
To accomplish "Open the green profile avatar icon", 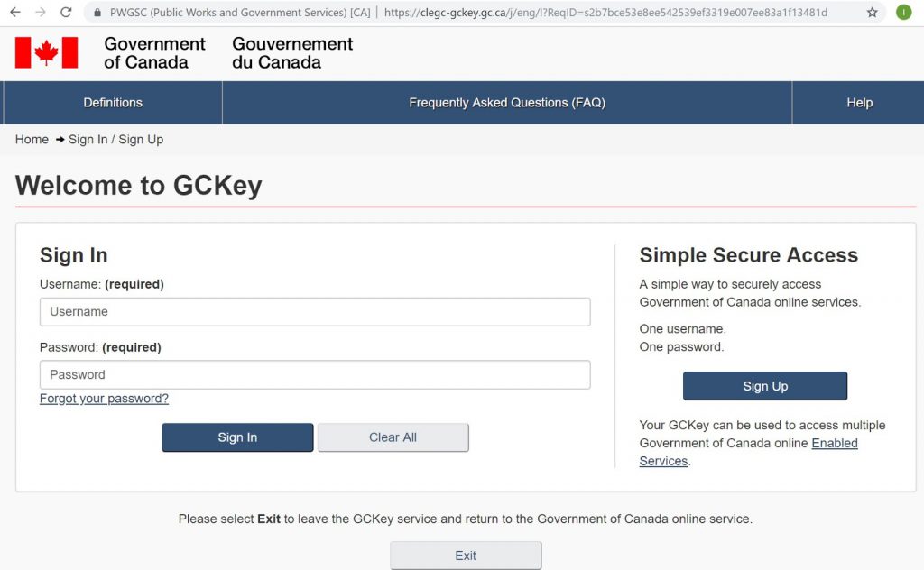I will (903, 12).
